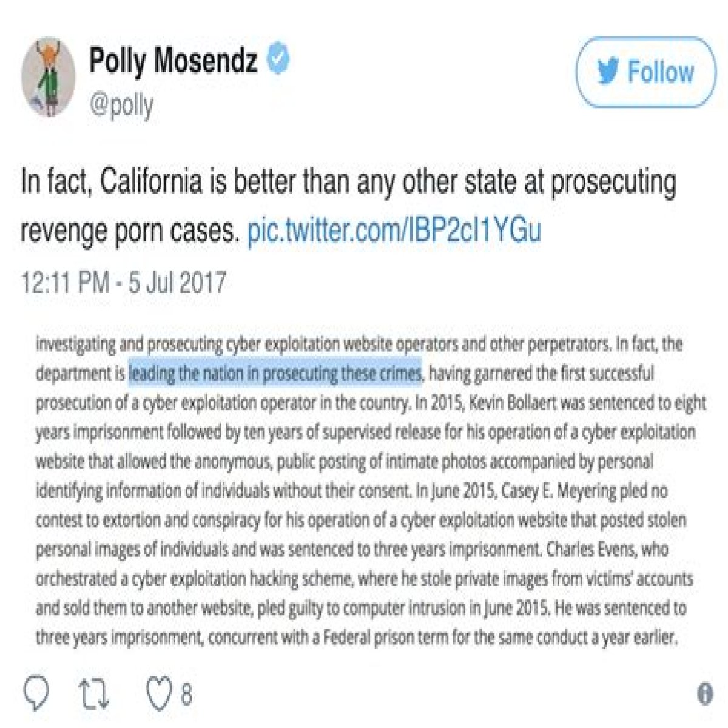Click 'revenge porn cases' in tweet text
The image size is (728, 728).
[x=127, y=231]
